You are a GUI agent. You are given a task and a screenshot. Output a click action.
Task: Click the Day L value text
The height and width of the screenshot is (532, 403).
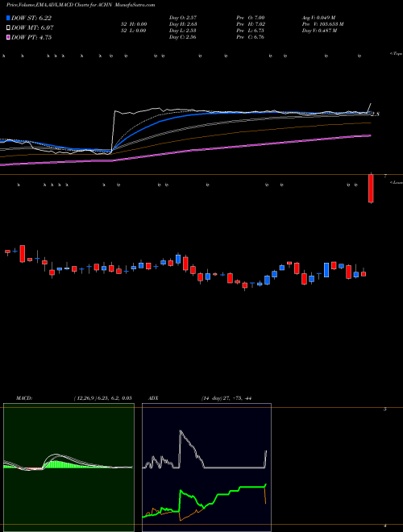coord(183,31)
